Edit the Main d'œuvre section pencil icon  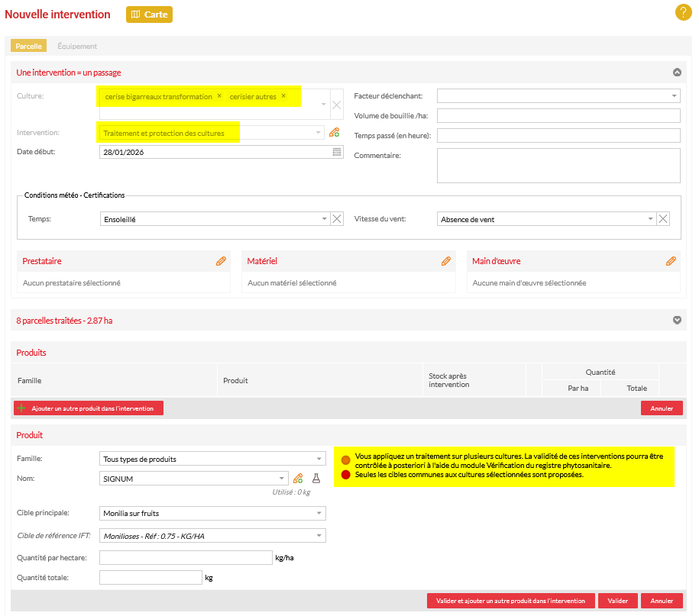671,261
